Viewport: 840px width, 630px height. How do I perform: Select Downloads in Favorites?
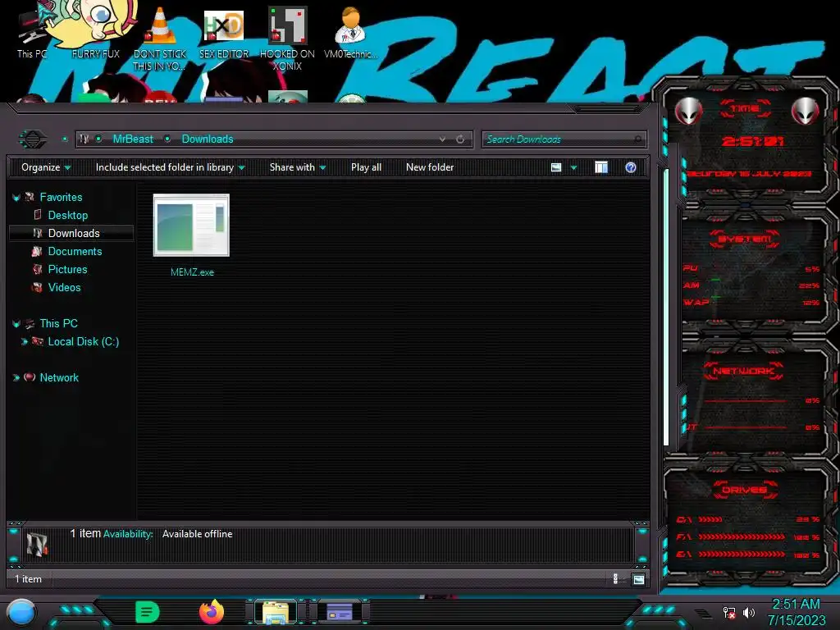pyautogui.click(x=74, y=233)
